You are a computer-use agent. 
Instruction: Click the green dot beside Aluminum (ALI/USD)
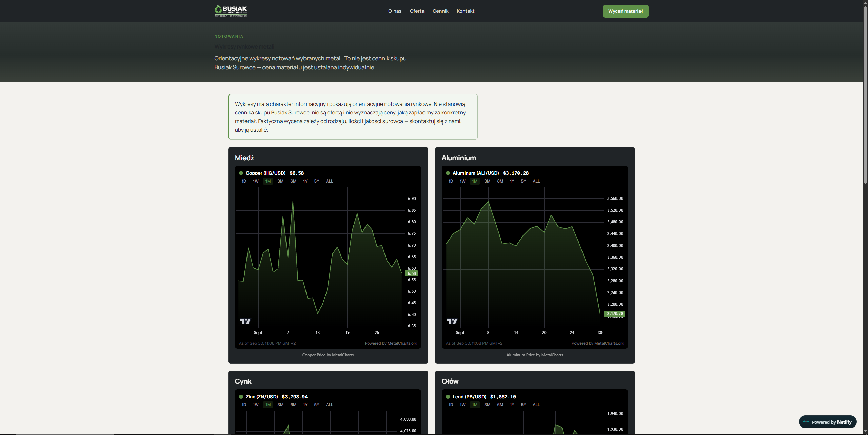(x=448, y=173)
